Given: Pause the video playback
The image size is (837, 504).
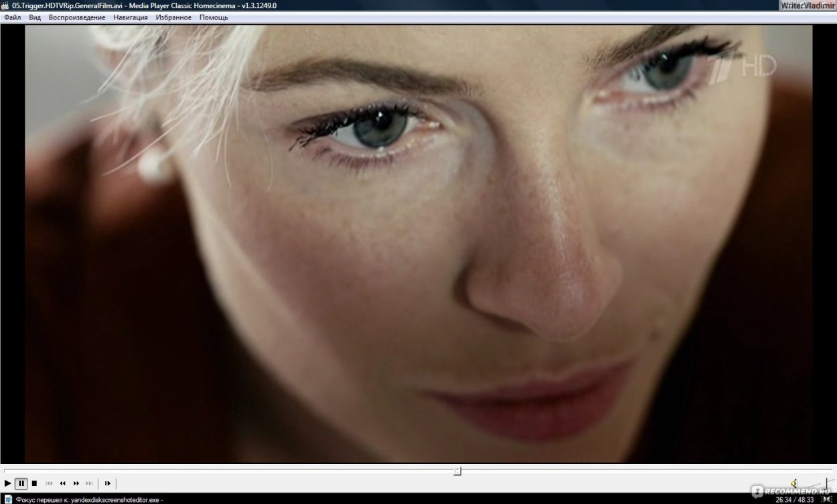Looking at the screenshot, I should coord(21,483).
